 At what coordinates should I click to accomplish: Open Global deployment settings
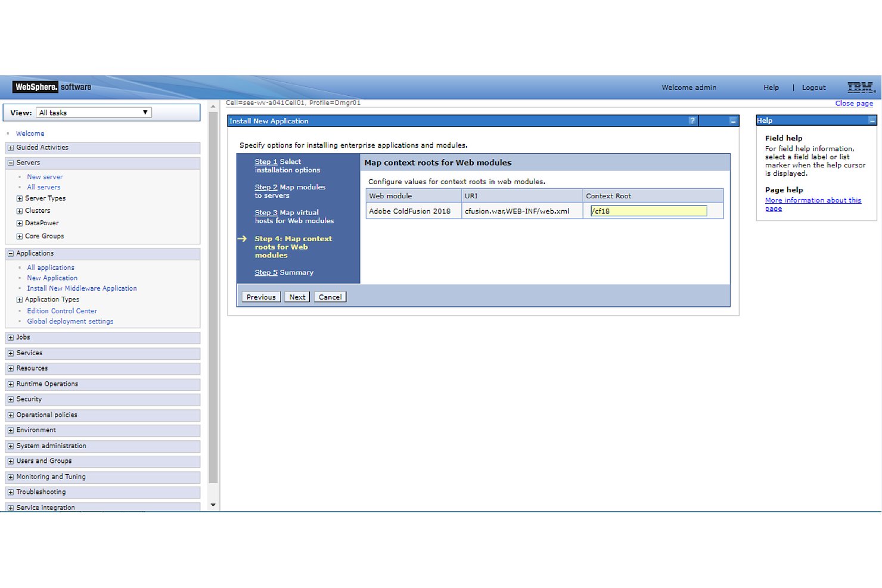[x=70, y=321]
